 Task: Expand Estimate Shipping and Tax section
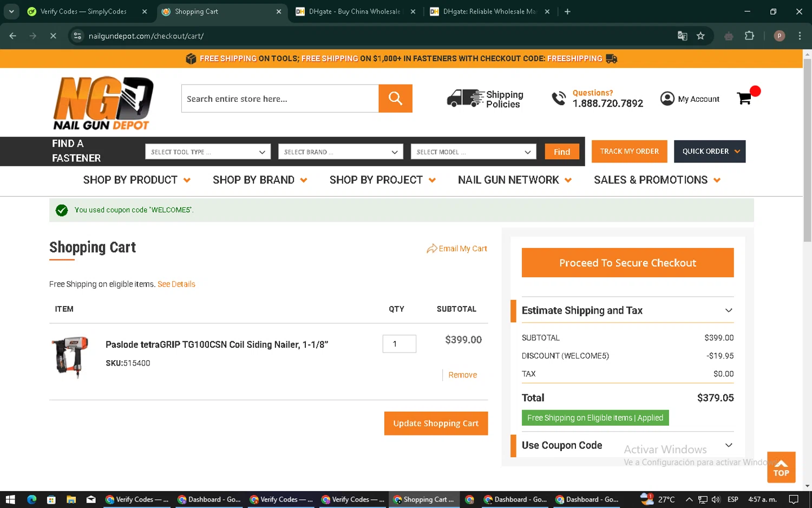(627, 310)
